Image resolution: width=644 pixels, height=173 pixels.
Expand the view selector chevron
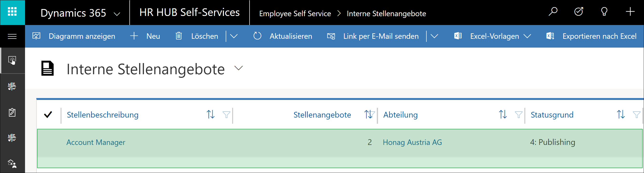click(x=239, y=68)
